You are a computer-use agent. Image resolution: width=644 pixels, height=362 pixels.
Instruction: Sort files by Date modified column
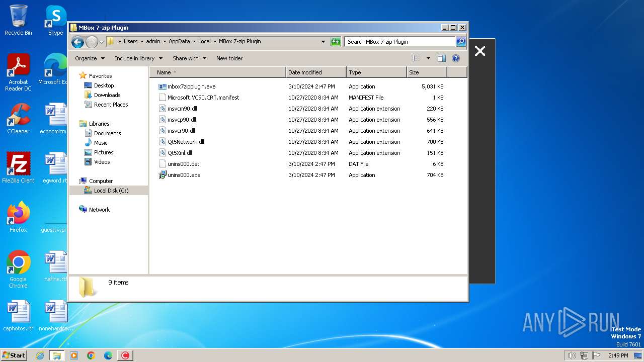(316, 72)
